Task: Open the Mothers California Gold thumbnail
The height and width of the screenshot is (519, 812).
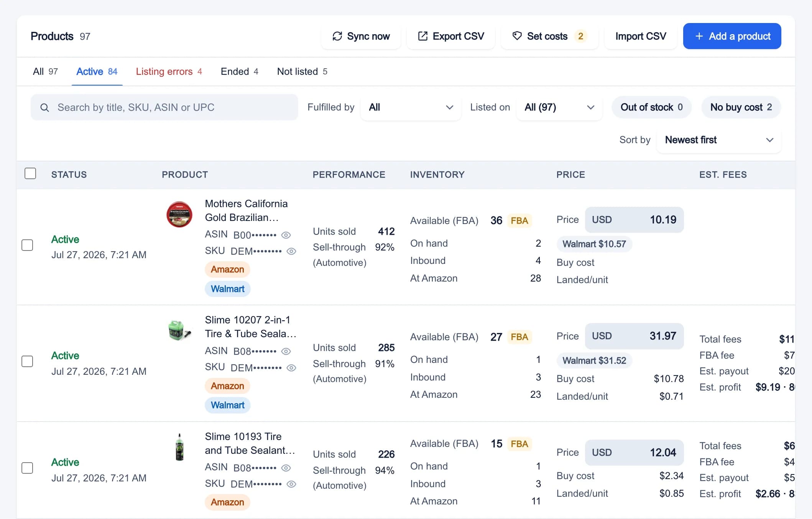Action: point(179,214)
